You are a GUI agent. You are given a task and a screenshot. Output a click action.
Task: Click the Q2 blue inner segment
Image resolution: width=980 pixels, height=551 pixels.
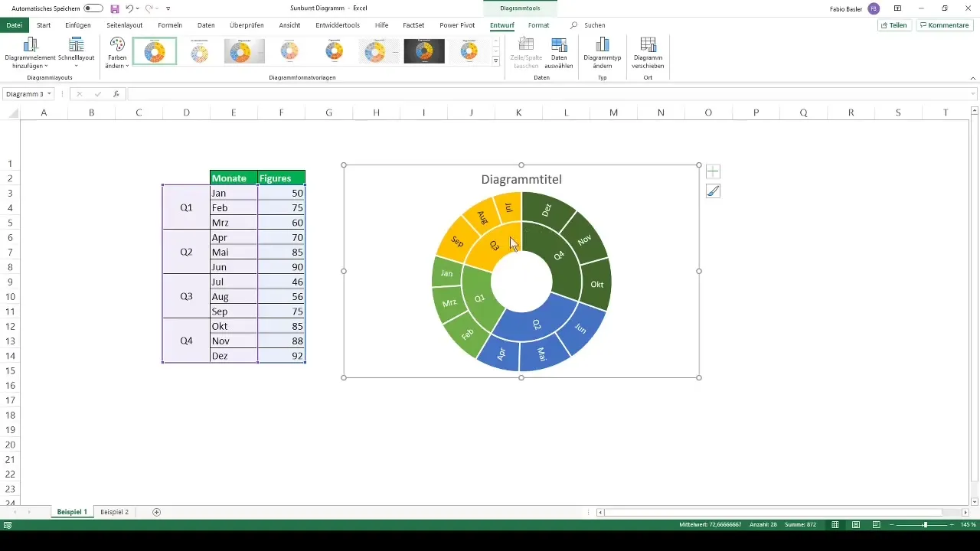pyautogui.click(x=537, y=325)
